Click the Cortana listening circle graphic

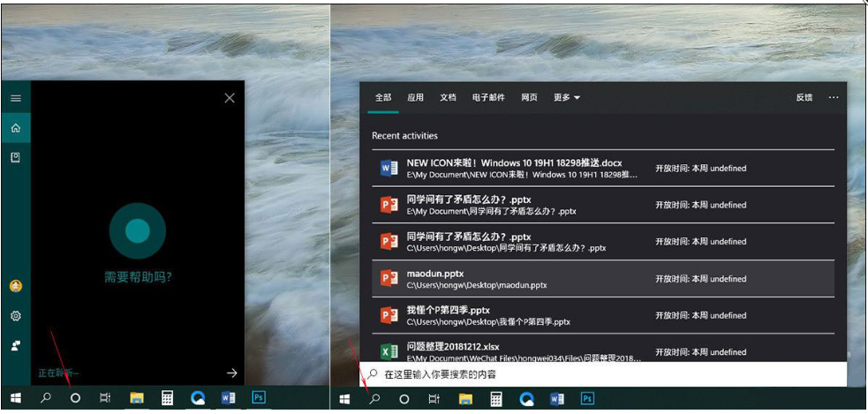pyautogui.click(x=137, y=230)
